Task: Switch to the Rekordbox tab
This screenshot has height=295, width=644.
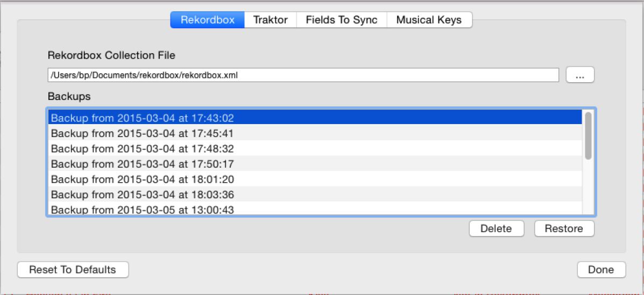Action: click(x=207, y=20)
